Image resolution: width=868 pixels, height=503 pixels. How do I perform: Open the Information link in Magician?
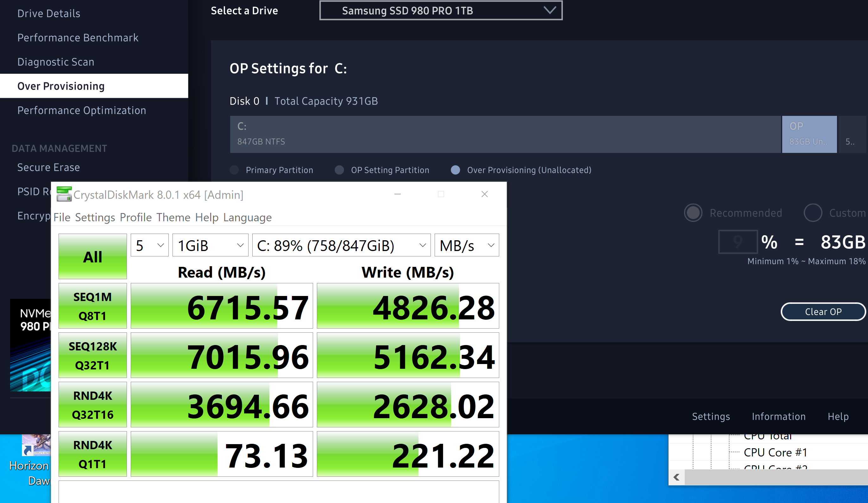(x=779, y=417)
